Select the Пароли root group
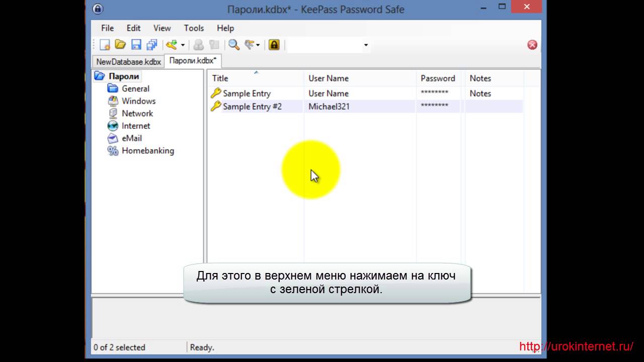 click(124, 76)
